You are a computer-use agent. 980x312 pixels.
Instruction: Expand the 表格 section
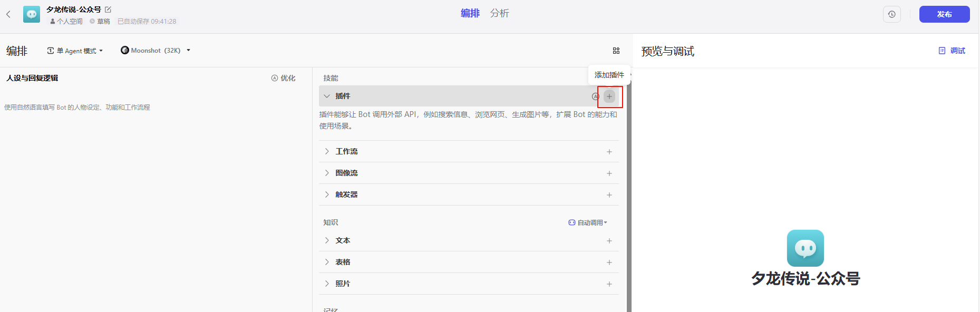coord(327,262)
